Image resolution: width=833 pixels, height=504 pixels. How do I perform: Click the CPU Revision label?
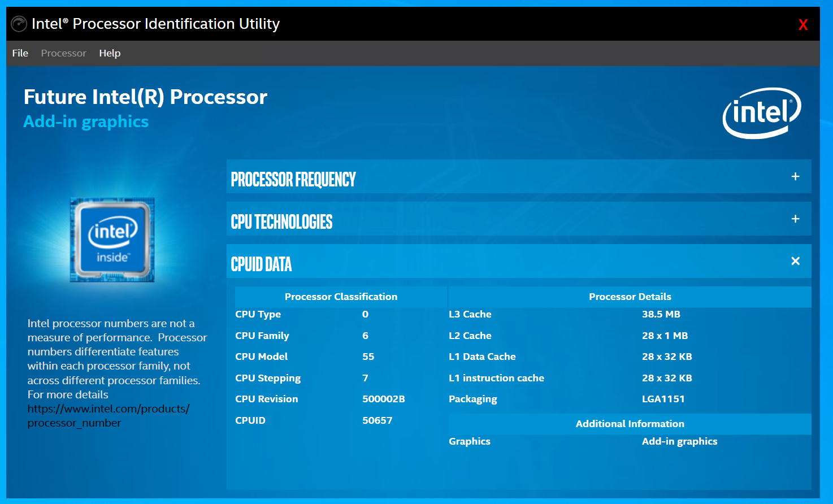pos(267,399)
